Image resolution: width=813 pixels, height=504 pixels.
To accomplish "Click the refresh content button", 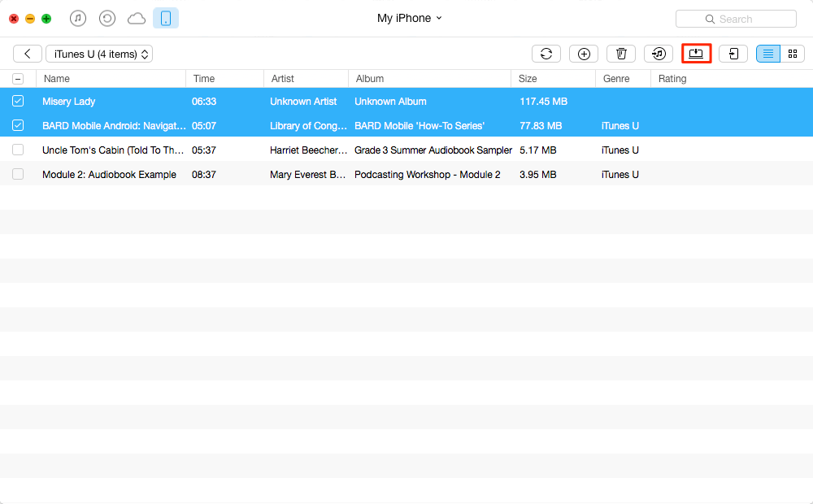I will click(x=546, y=54).
